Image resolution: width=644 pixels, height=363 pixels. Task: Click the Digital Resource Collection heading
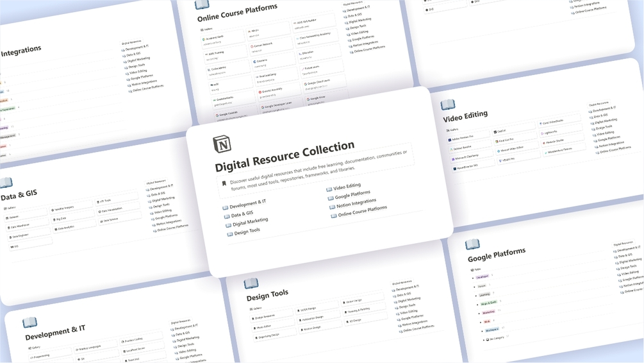[285, 155]
